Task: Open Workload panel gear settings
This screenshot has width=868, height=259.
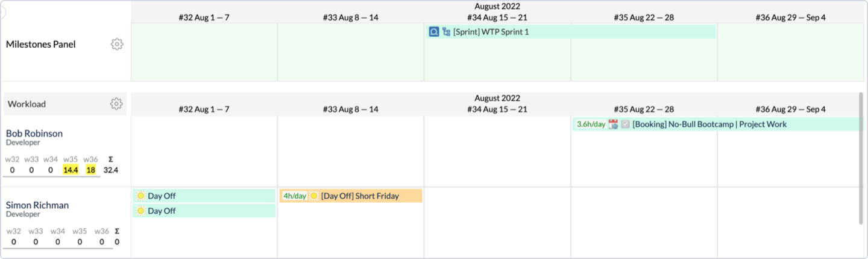Action: [116, 104]
